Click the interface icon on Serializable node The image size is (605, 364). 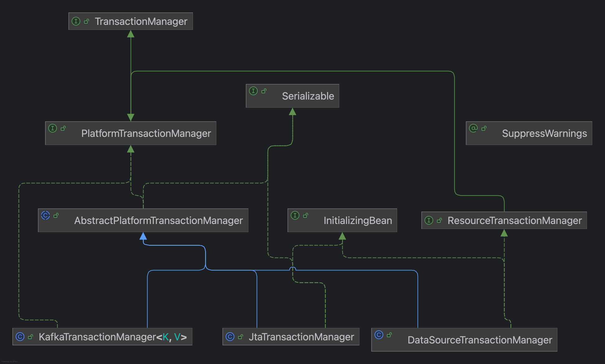click(x=253, y=91)
